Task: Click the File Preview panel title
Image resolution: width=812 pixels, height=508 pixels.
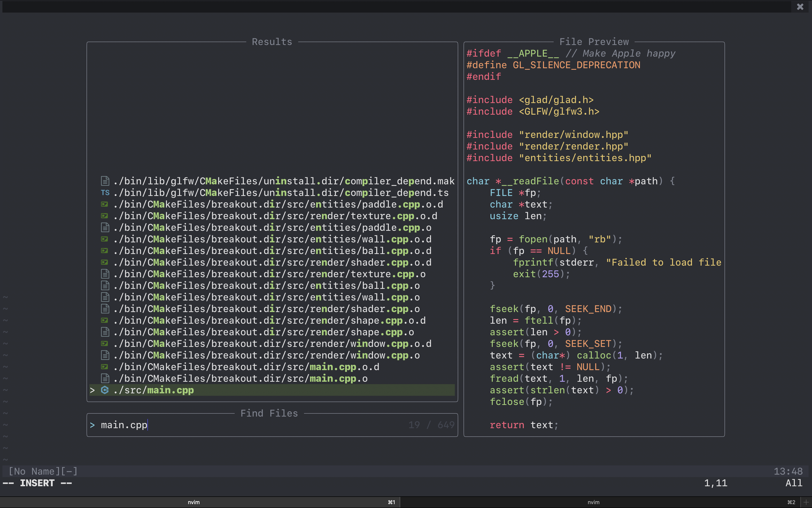Action: (x=594, y=42)
